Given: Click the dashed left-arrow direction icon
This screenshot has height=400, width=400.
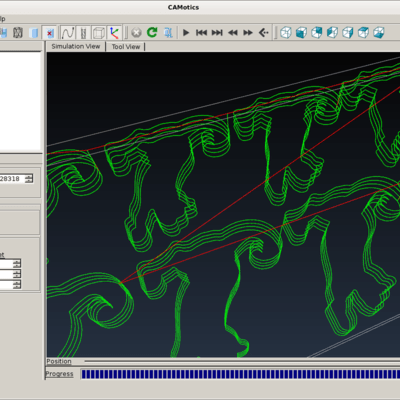Looking at the screenshot, I should pos(264,33).
